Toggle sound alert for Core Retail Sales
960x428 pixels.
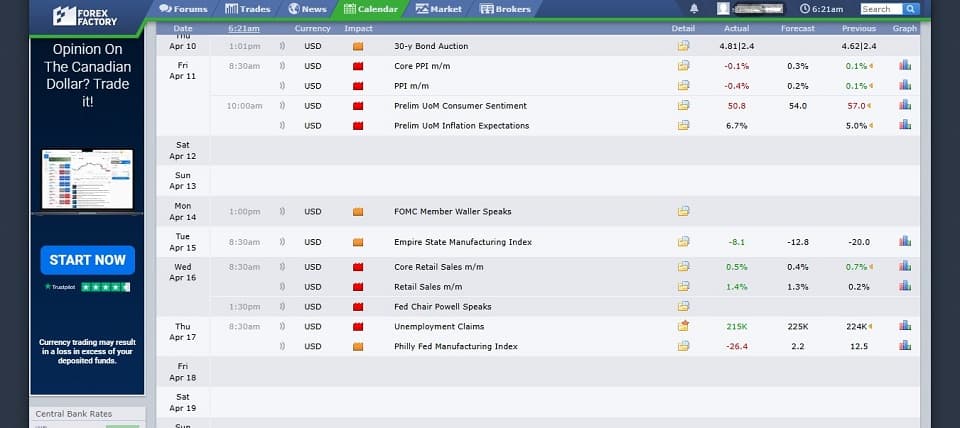click(x=282, y=267)
